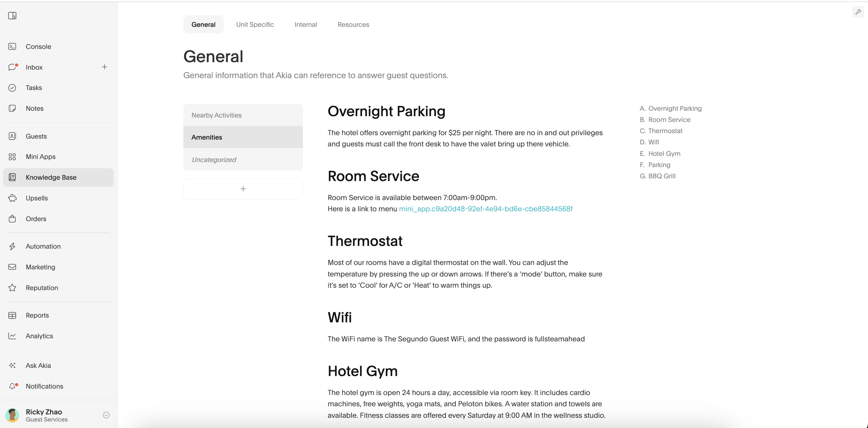Add new conversation with Inbox plus
Screen dimensions: 868x428
[x=105, y=67]
